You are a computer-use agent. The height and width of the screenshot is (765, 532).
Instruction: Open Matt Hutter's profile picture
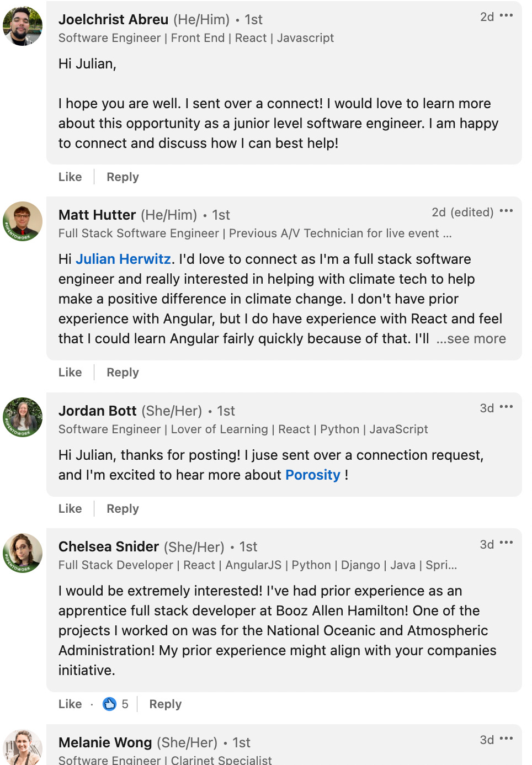coord(23,221)
